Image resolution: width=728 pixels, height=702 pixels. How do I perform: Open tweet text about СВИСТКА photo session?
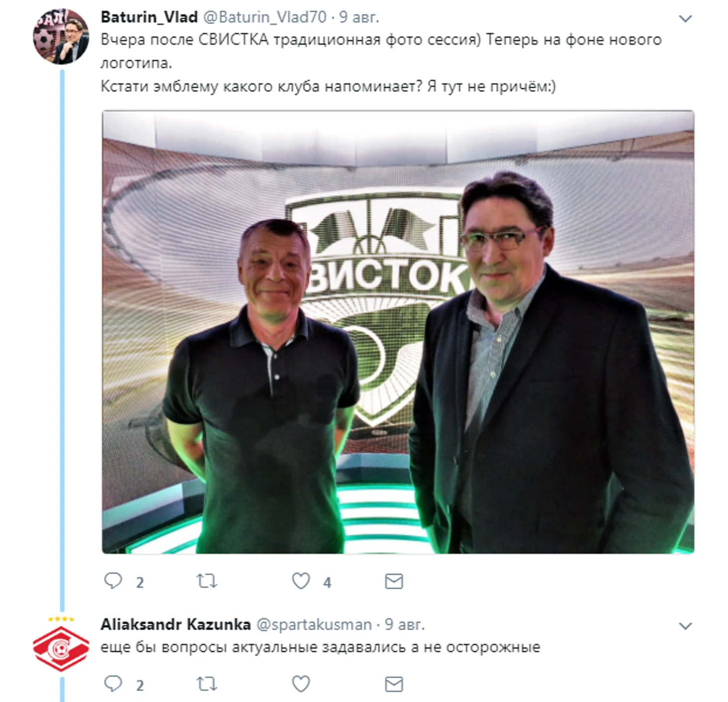[x=381, y=63]
